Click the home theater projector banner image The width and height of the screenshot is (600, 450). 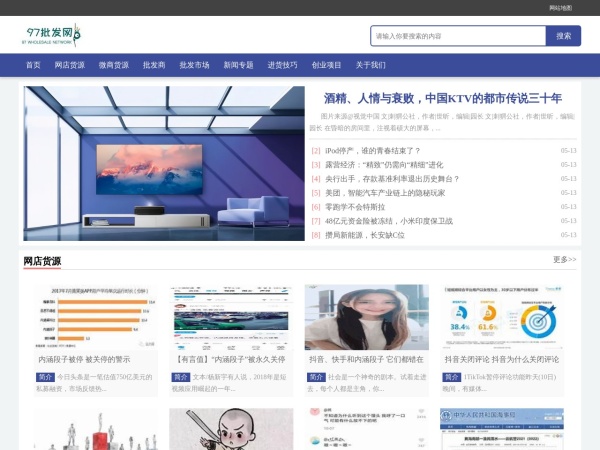pyautogui.click(x=164, y=163)
